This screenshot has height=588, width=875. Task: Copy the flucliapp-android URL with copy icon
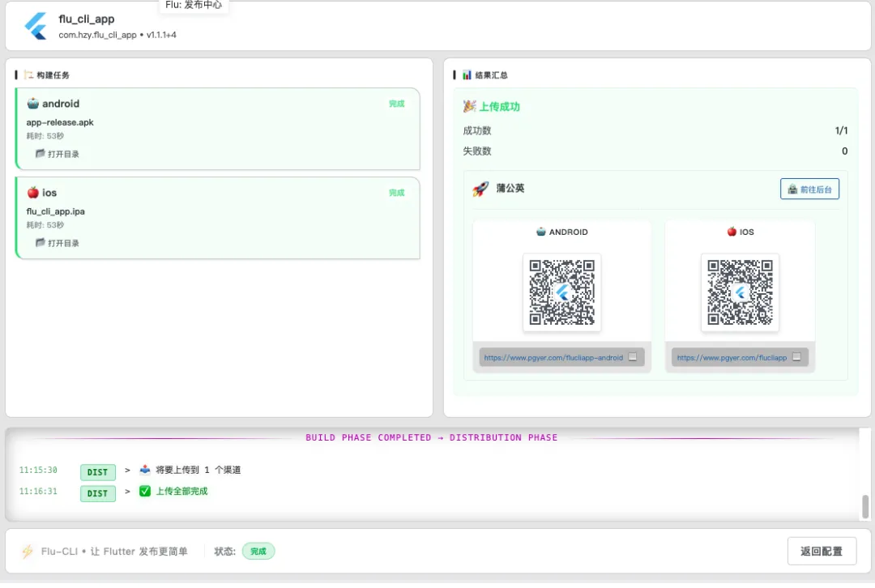click(x=632, y=357)
